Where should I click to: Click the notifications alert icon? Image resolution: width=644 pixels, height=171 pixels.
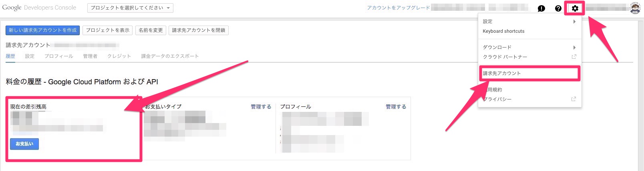coord(541,8)
